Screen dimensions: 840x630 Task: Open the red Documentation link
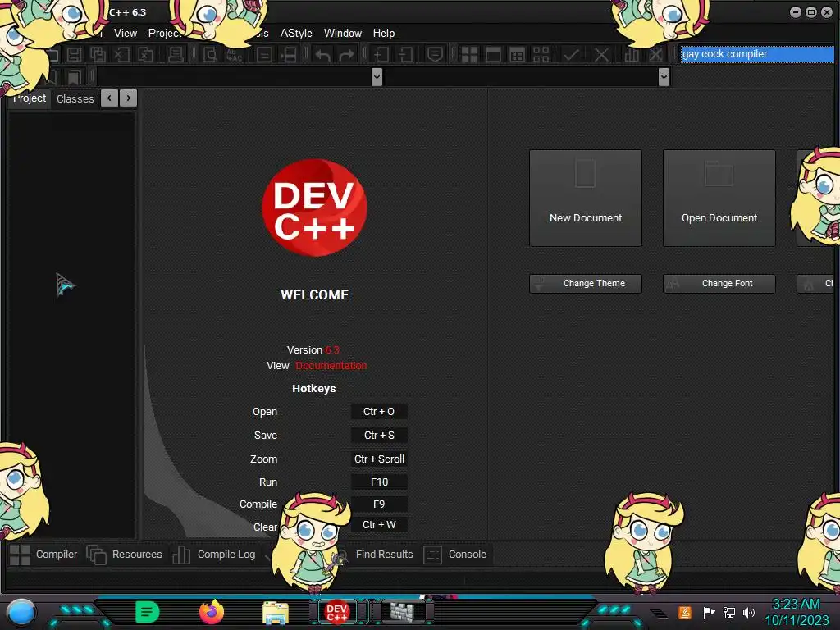tap(331, 365)
